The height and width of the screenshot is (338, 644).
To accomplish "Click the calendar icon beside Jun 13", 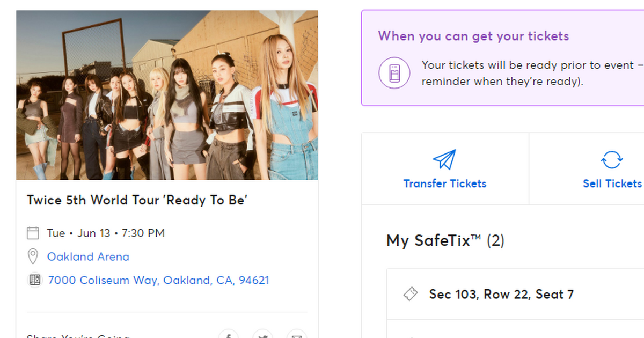I will [33, 233].
